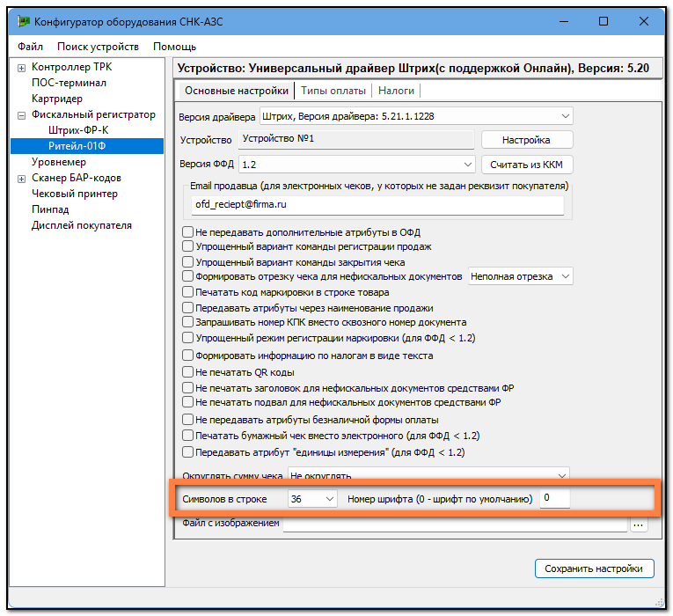Click the configurator app icon in title bar
The image size is (673, 616).
24,21
